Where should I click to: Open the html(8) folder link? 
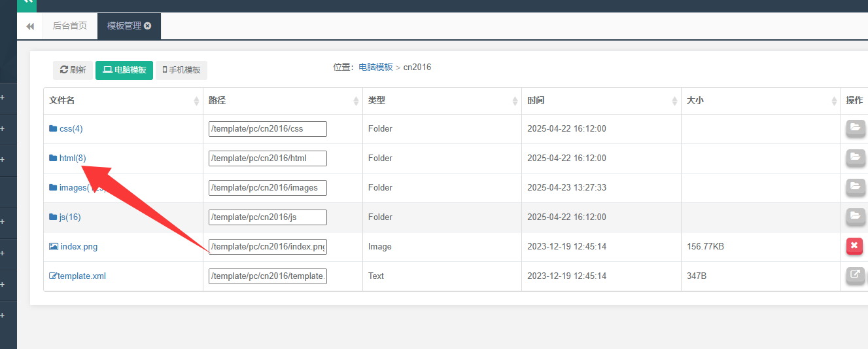point(72,158)
